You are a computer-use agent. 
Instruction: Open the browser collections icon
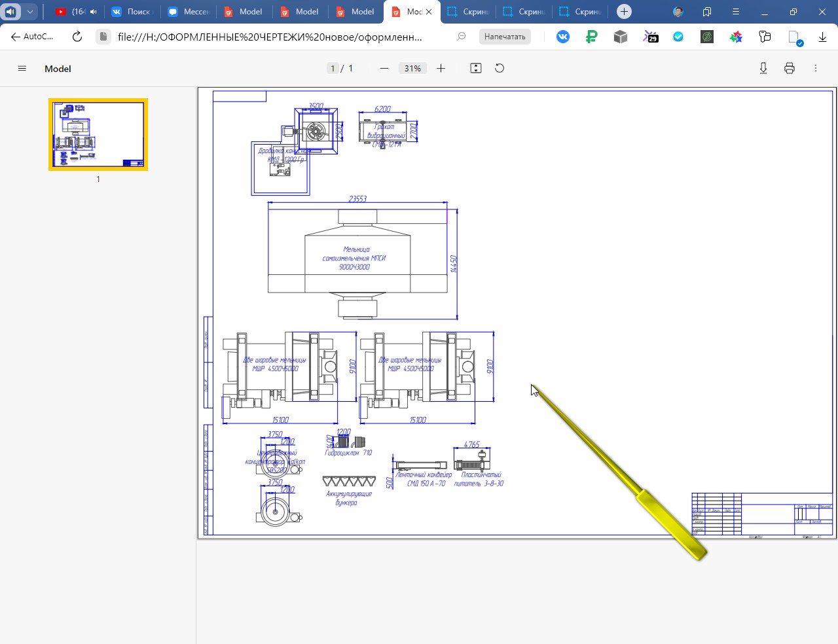click(707, 12)
